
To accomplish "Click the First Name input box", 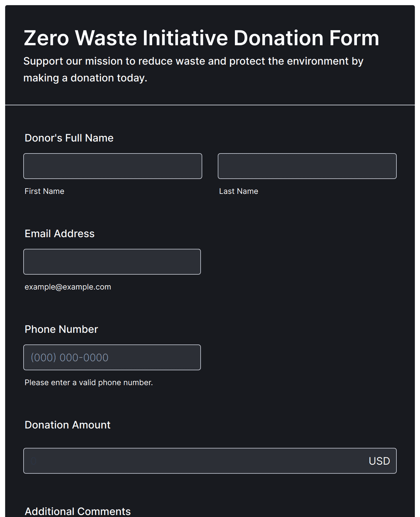I will (113, 166).
